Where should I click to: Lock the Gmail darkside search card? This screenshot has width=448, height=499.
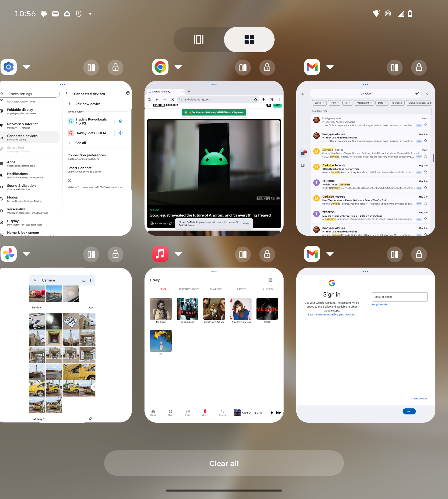point(419,67)
